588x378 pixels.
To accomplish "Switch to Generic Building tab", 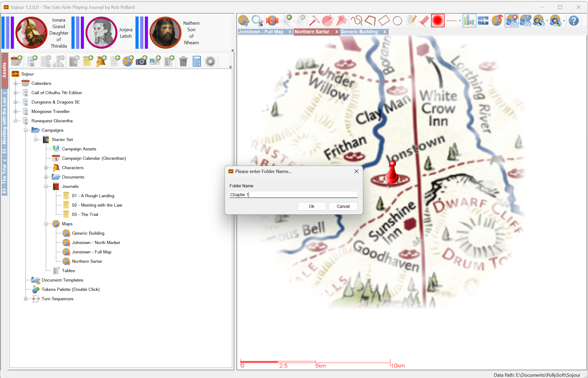I will 359,32.
